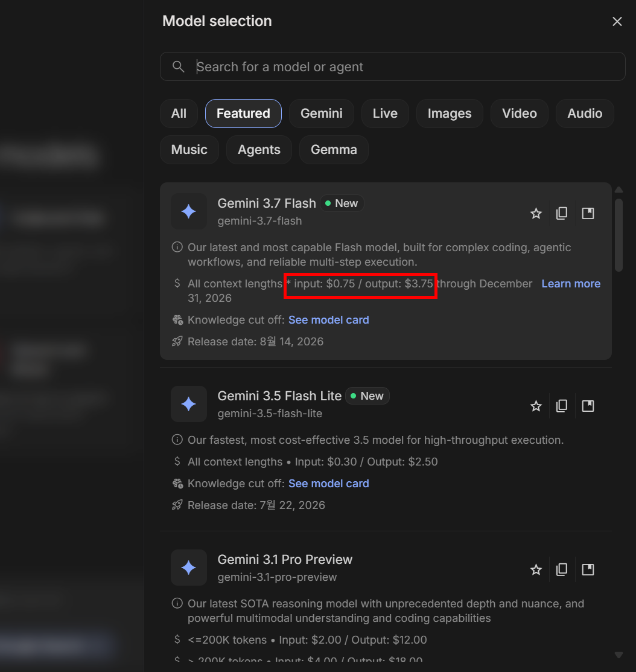
Task: Click the gemini-3.1-pro-preview identifier text
Action: pyautogui.click(x=277, y=577)
